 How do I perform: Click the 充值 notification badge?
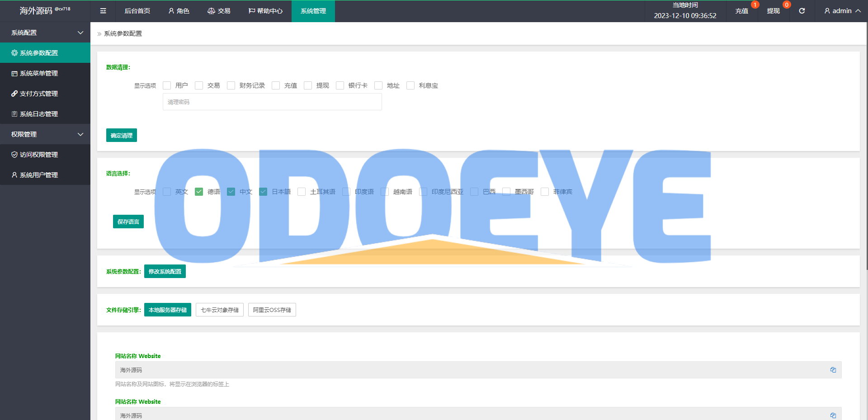pos(755,5)
